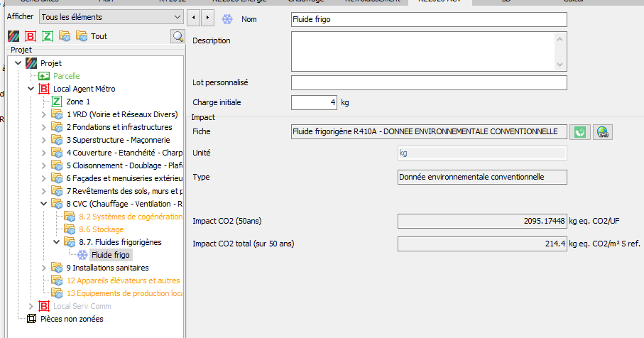This screenshot has height=338, width=644.
Task: Select the Fluide frigo snowflake item
Action: pos(110,255)
